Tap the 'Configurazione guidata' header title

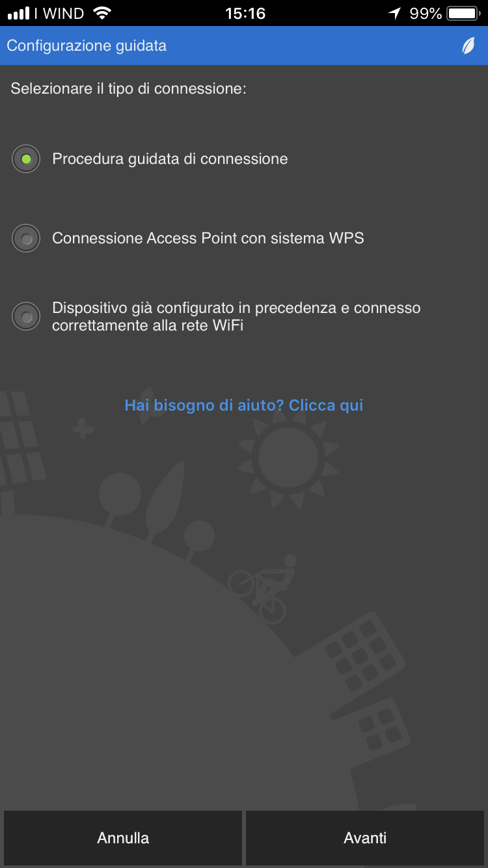[x=87, y=46]
